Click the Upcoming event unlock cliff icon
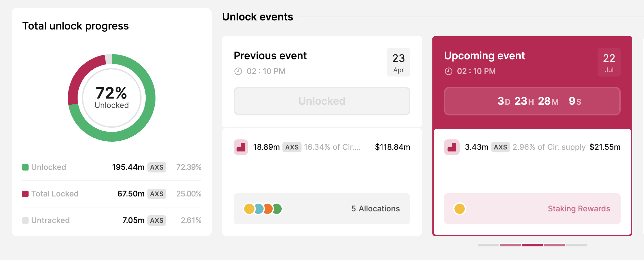This screenshot has width=644, height=260. [452, 147]
